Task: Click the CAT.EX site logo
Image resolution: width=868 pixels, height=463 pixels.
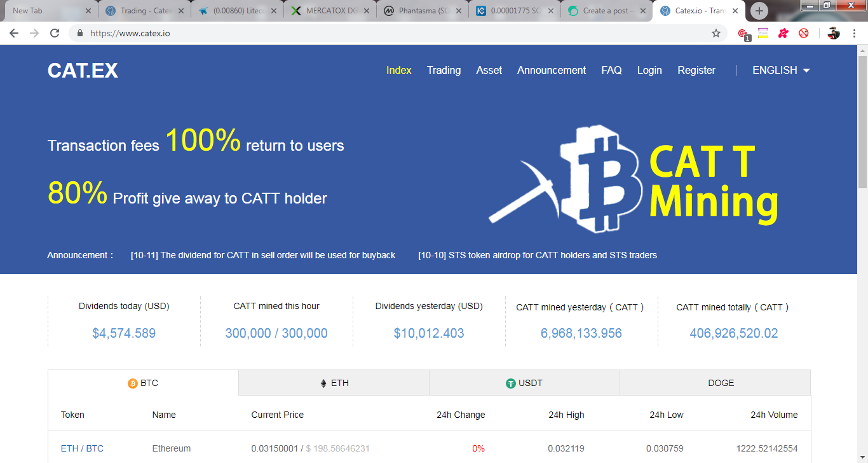Action: point(83,71)
